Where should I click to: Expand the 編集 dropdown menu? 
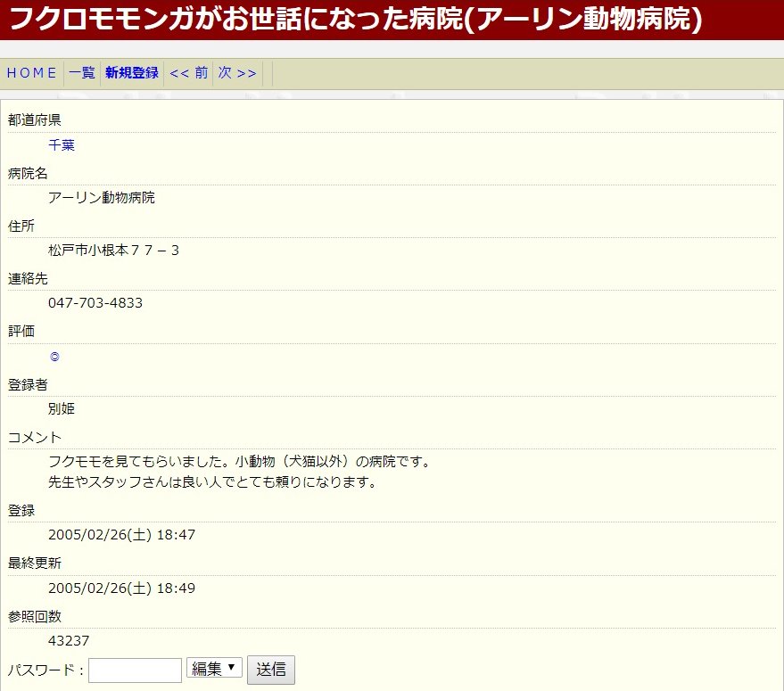click(214, 668)
